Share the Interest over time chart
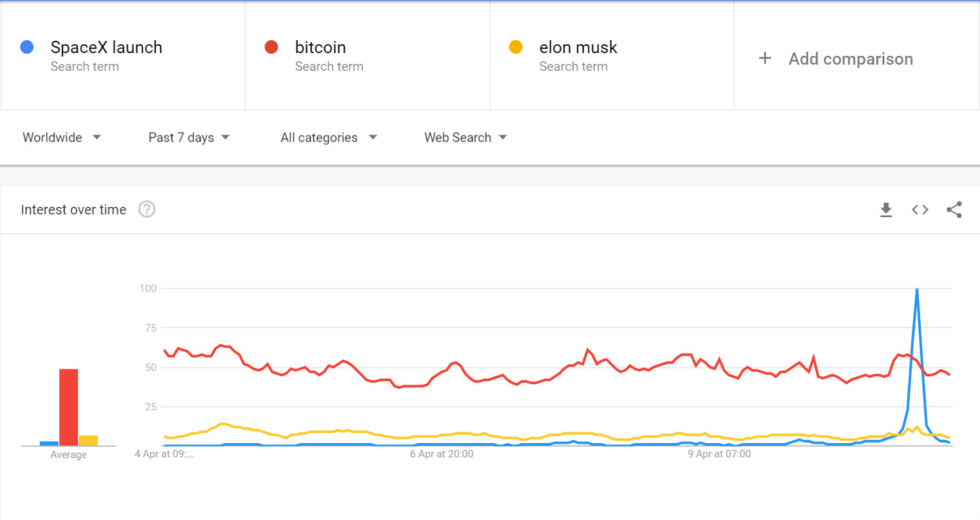The image size is (980, 520). 954,210
